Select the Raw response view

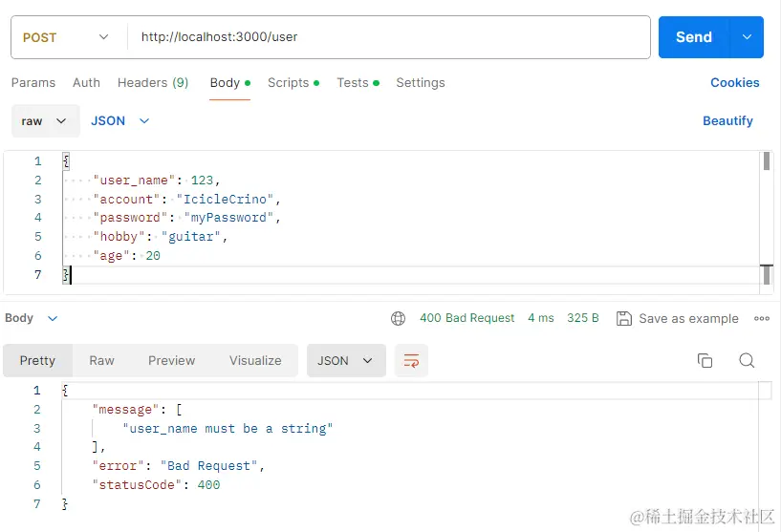(101, 360)
